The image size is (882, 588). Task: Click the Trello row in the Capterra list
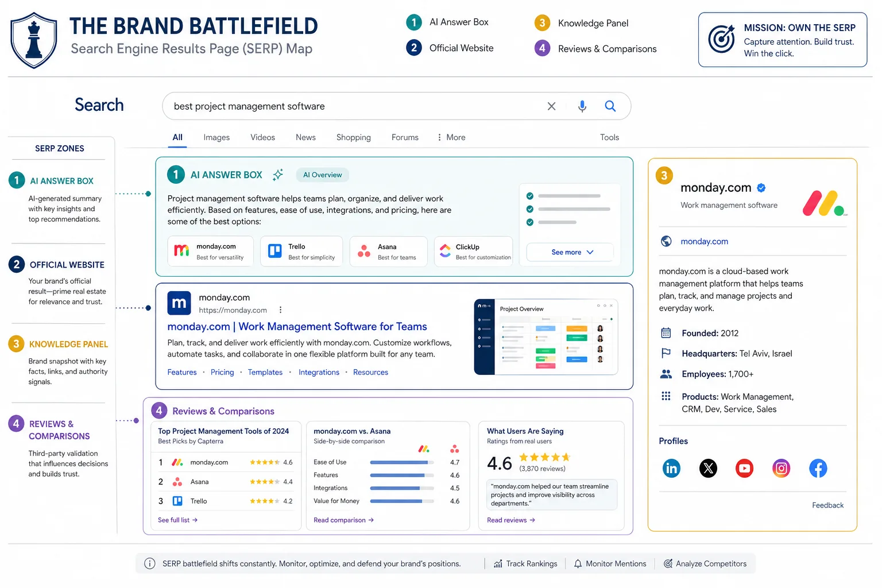click(225, 501)
